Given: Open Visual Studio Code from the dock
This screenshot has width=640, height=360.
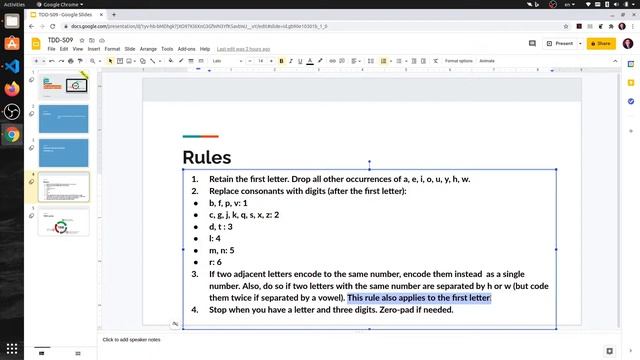Looking at the screenshot, I should pos(12,66).
